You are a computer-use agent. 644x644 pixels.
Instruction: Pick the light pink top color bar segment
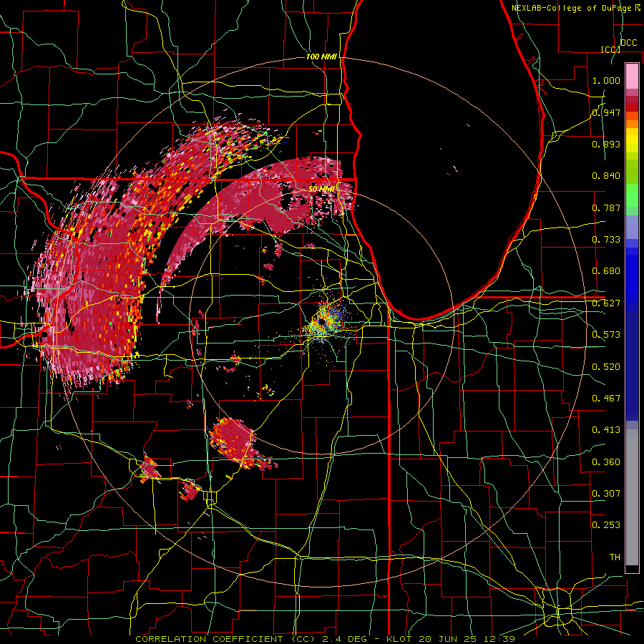click(632, 77)
